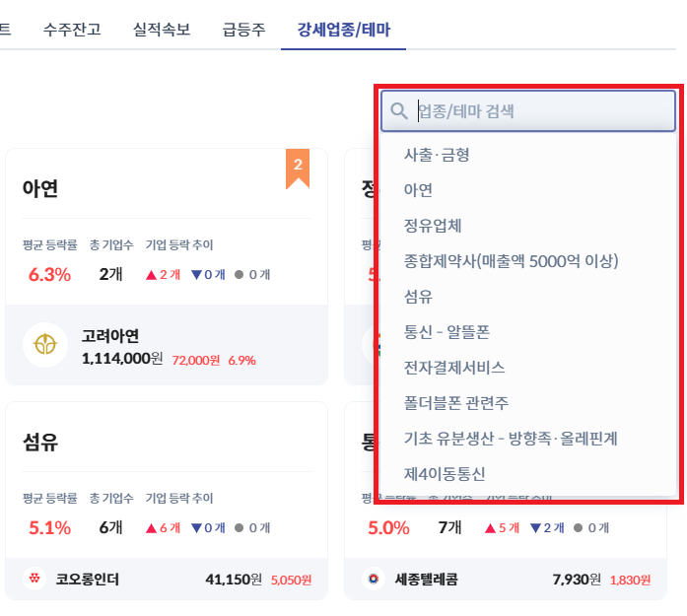Open the 실적속보 tab
Viewport: 687px width, 616px height.
click(x=162, y=29)
